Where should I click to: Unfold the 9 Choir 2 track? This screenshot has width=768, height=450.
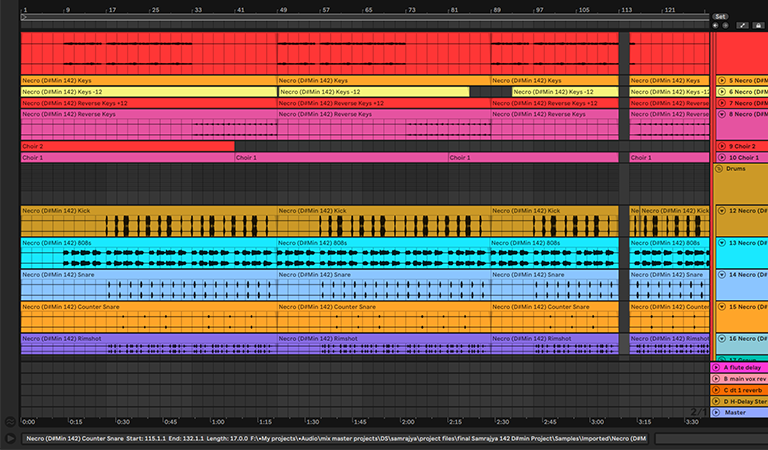pyautogui.click(x=721, y=146)
